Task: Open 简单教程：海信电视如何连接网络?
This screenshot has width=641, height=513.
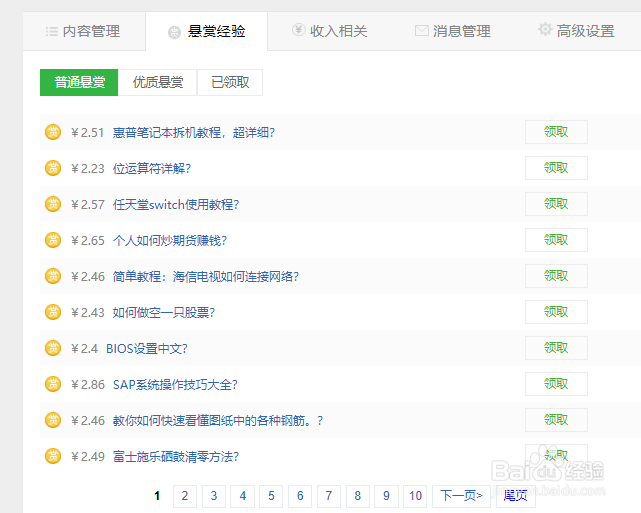Action: click(x=206, y=276)
